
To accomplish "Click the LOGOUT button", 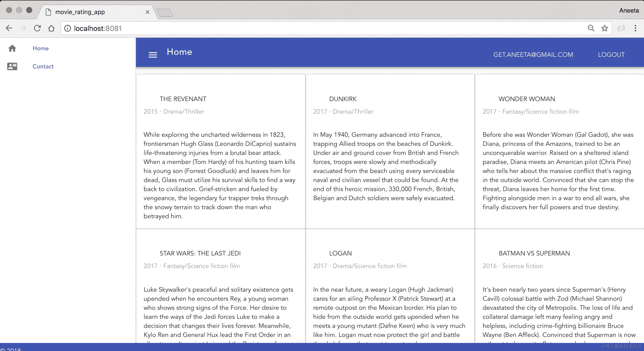I will [x=611, y=55].
